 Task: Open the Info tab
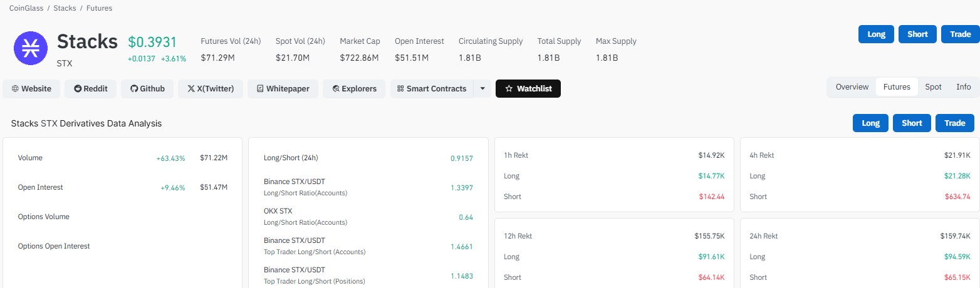coord(963,87)
